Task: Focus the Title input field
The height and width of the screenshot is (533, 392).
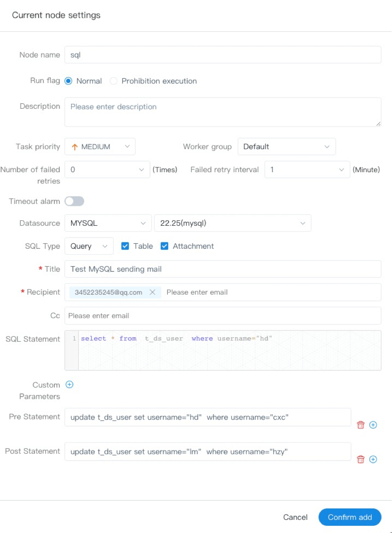Action: tap(223, 269)
